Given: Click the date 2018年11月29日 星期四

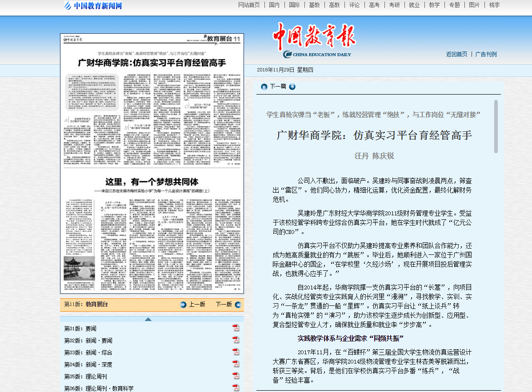Looking at the screenshot, I should click(x=285, y=70).
